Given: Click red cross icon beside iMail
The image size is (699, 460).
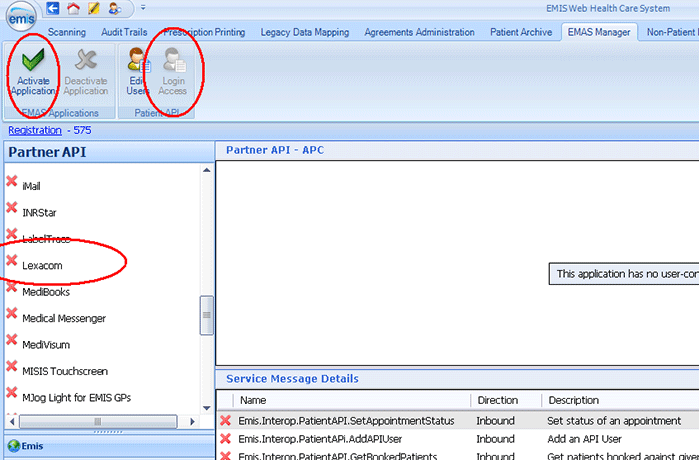Looking at the screenshot, I should (12, 181).
